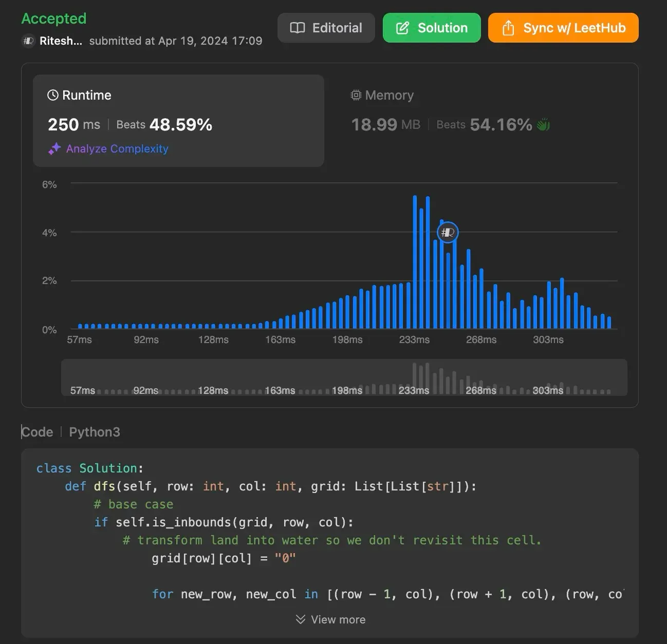Viewport: 667px width, 644px height.
Task: Open the Analyze Complexity link
Action: 117,149
